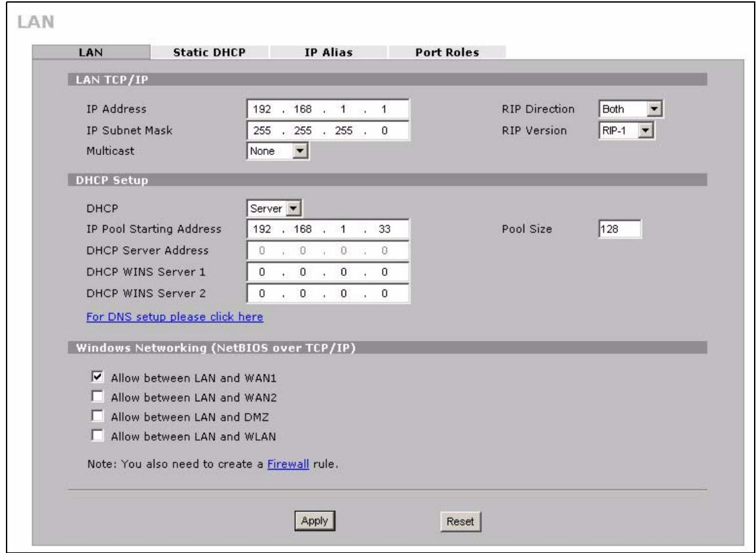Image resolution: width=756 pixels, height=553 pixels.
Task: Click the Pool Size label
Action: point(527,229)
